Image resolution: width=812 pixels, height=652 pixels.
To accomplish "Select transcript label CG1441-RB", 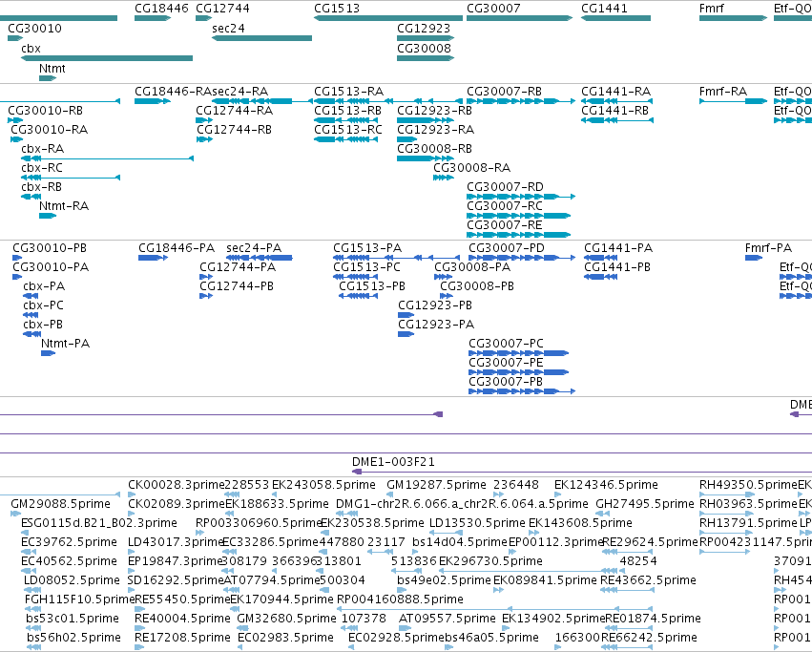I will click(614, 111).
